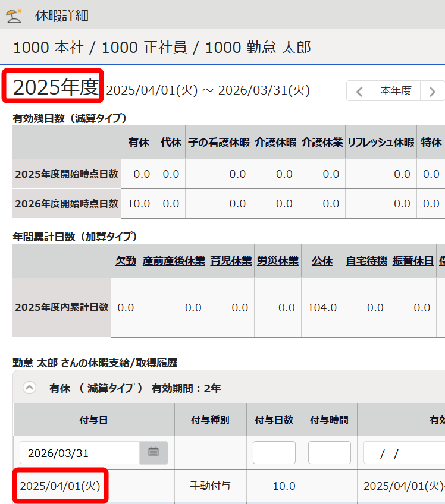Click the 有効期間：2年 label
445x504 pixels.
click(186, 388)
